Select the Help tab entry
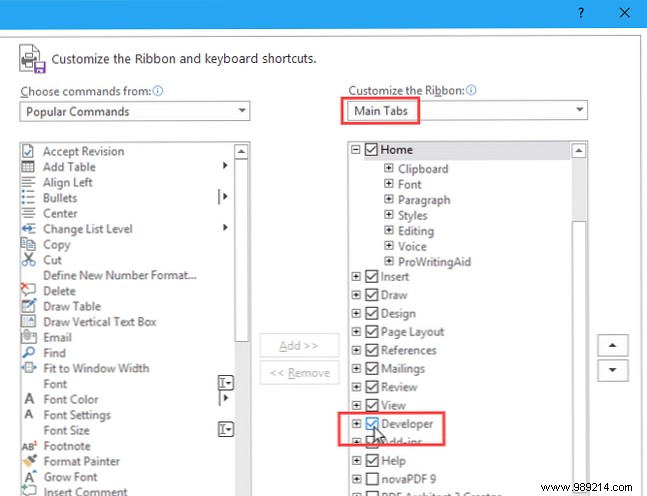Viewport: 647px width, 496px height. [x=393, y=461]
